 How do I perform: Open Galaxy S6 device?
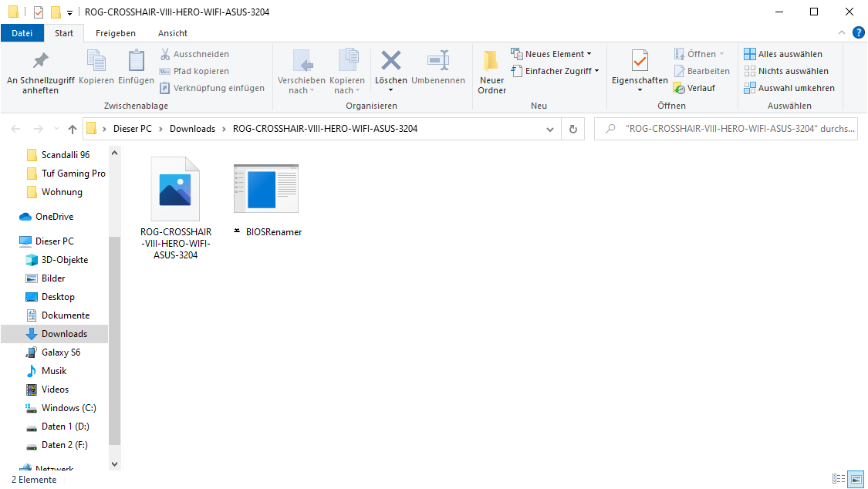tap(53, 352)
